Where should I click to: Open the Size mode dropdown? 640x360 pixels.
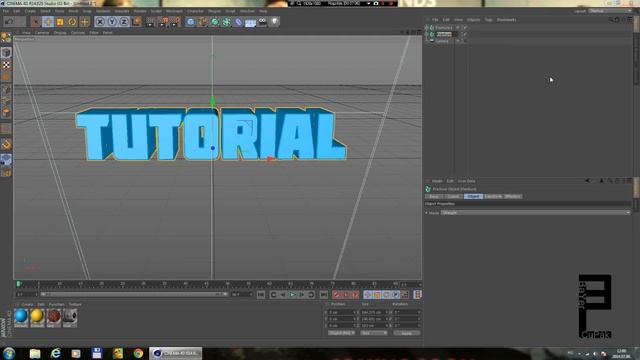point(374,333)
